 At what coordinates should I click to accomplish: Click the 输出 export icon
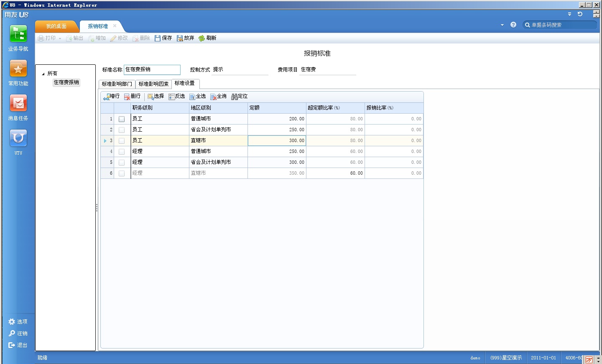(x=69, y=38)
